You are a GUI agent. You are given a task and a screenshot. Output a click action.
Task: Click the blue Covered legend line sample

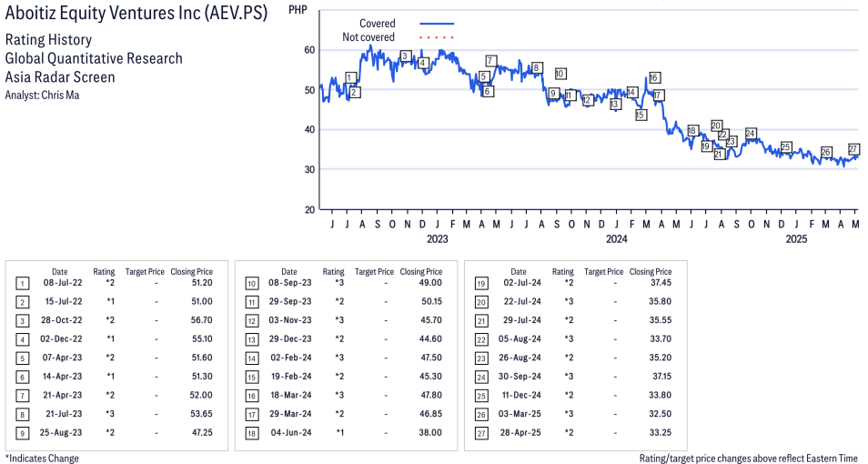[437, 24]
